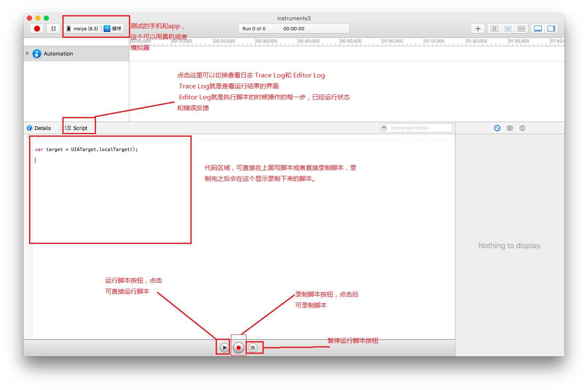
Task: Go forward with the script navigation arrow
Action: tap(38, 137)
